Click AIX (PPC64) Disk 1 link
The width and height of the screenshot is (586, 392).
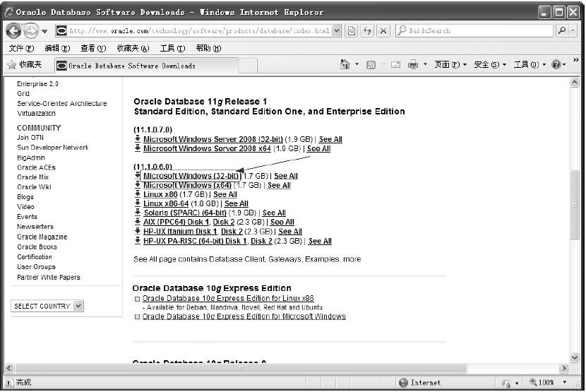pyautogui.click(x=176, y=222)
